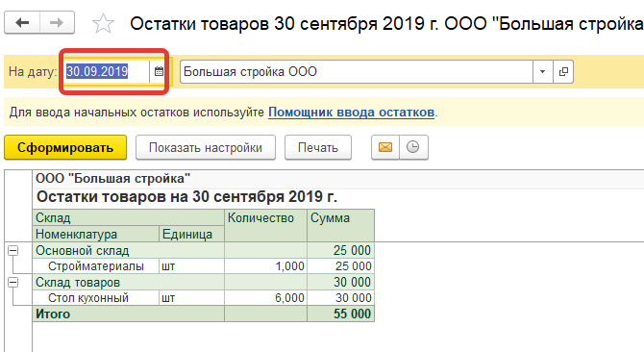Click the На дату input field

pyautogui.click(x=108, y=72)
